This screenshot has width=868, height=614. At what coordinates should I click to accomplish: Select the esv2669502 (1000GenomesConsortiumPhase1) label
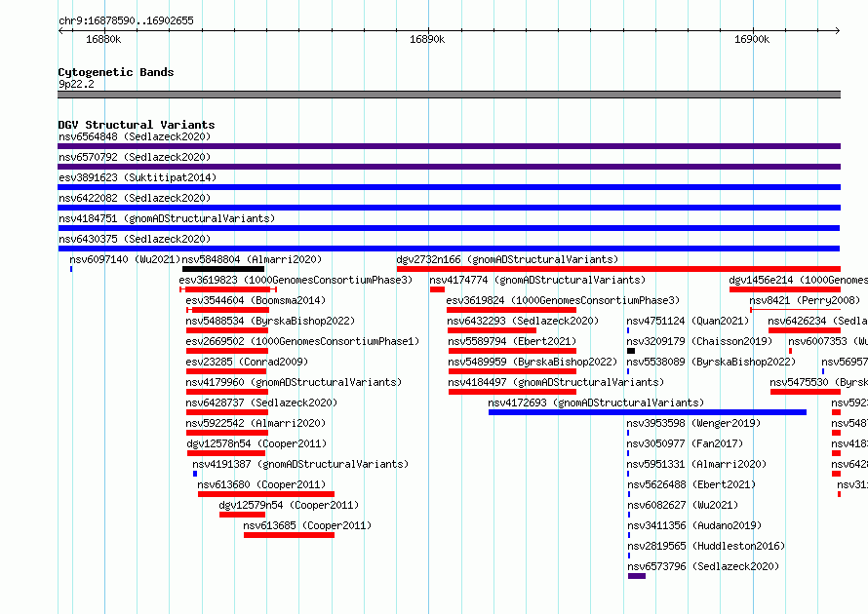tap(302, 341)
